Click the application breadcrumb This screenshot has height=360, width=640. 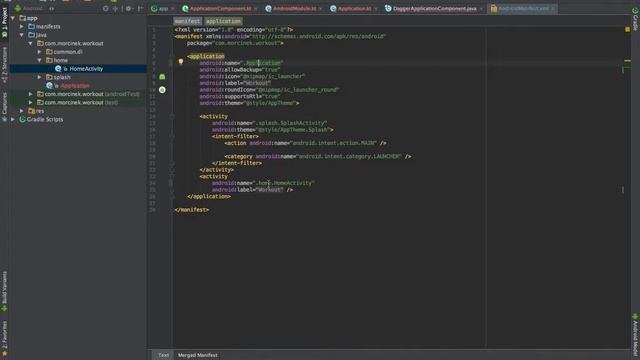[223, 21]
